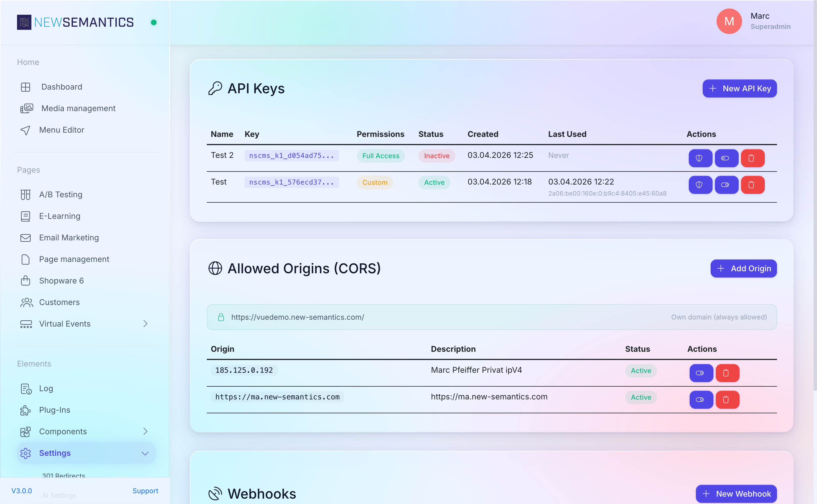Expand the Components chevron
The height and width of the screenshot is (504, 817).
[x=145, y=431]
